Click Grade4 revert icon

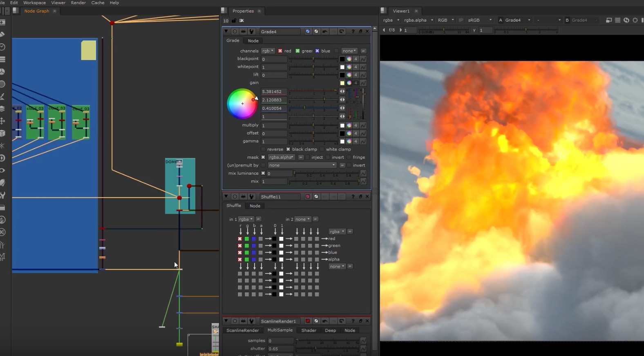pos(342,31)
